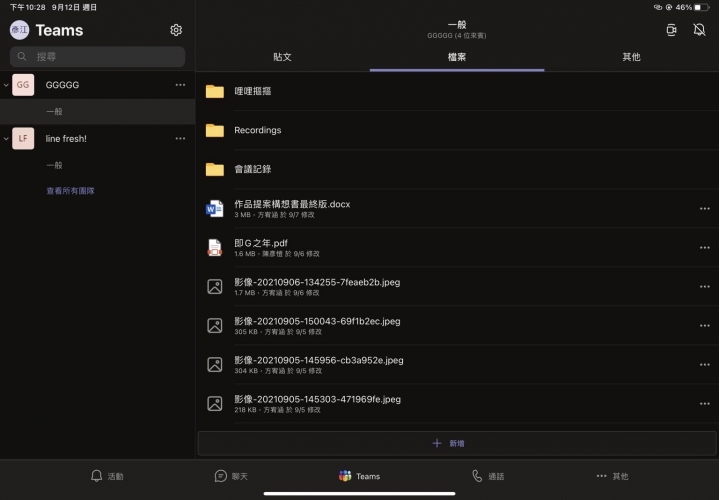The height and width of the screenshot is (500, 720).
Task: Open 會議記錄 folder name
Action: pyautogui.click(x=253, y=169)
